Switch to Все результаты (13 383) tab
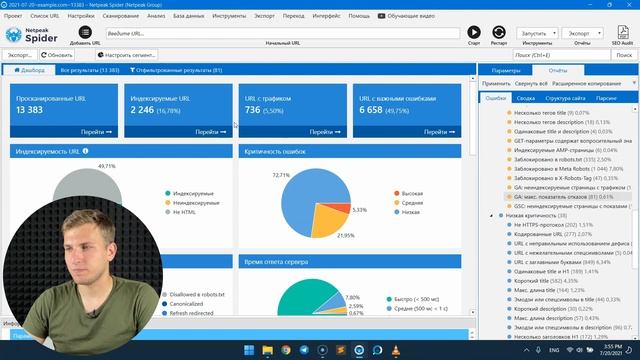 point(90,70)
